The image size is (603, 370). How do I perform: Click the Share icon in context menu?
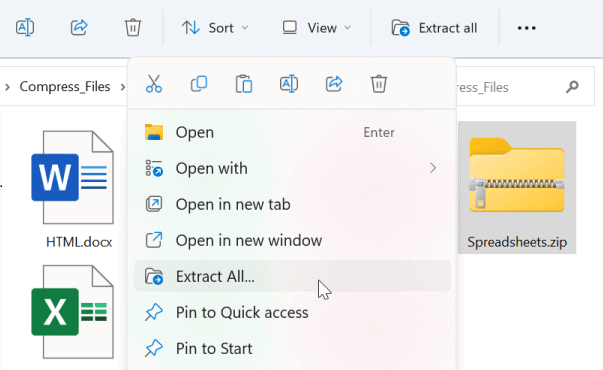[334, 84]
